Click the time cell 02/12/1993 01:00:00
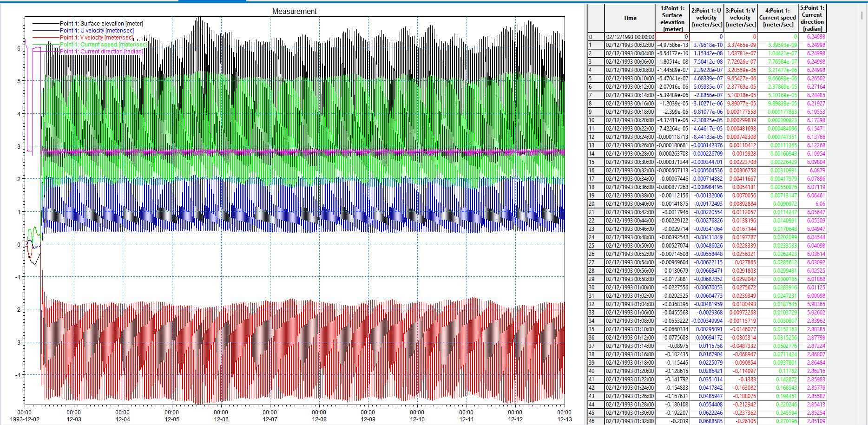 point(630,288)
